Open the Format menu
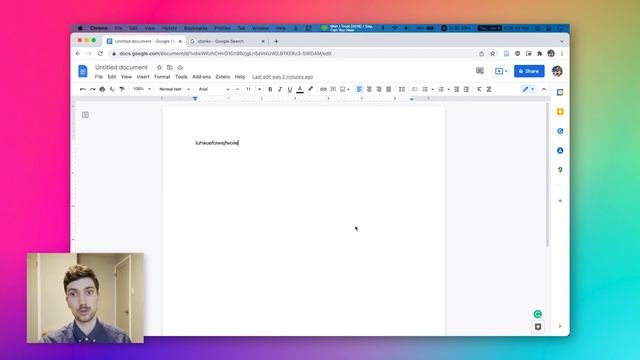The height and width of the screenshot is (360, 640). point(162,77)
